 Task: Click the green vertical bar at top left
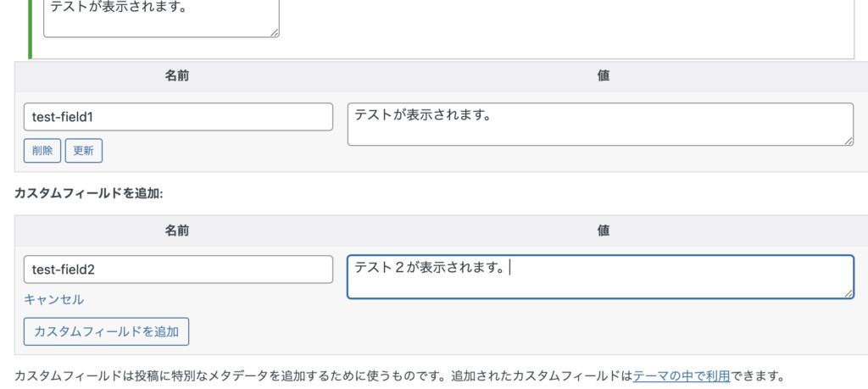[31, 28]
